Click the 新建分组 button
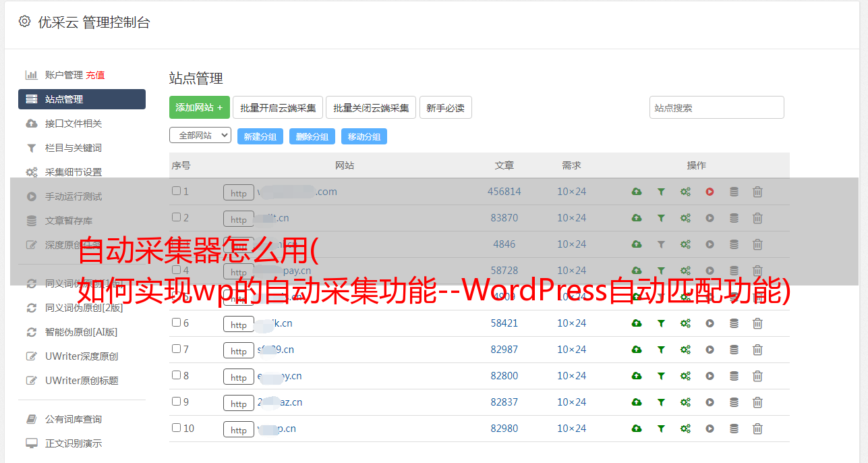 point(260,136)
